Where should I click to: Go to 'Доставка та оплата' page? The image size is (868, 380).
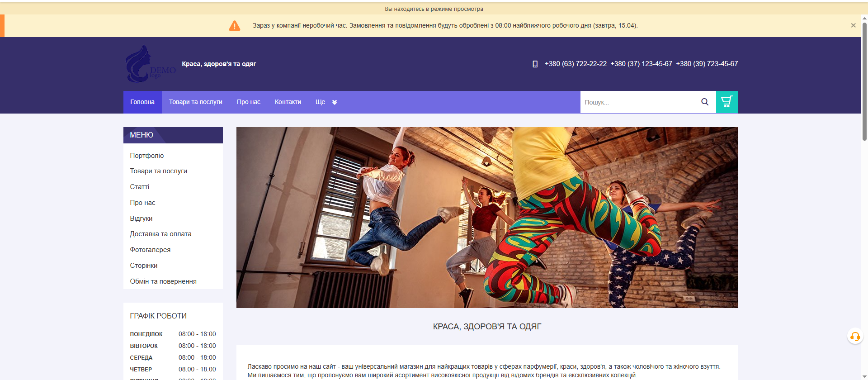coord(160,234)
